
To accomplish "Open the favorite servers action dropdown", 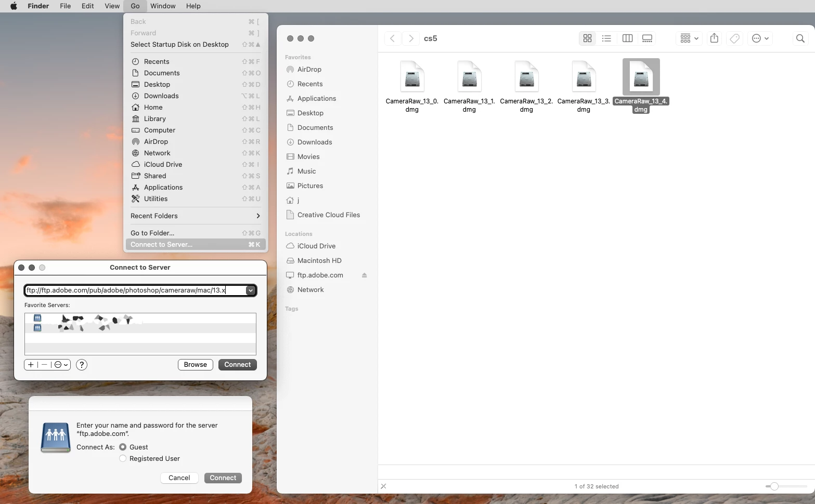I will 61,365.
